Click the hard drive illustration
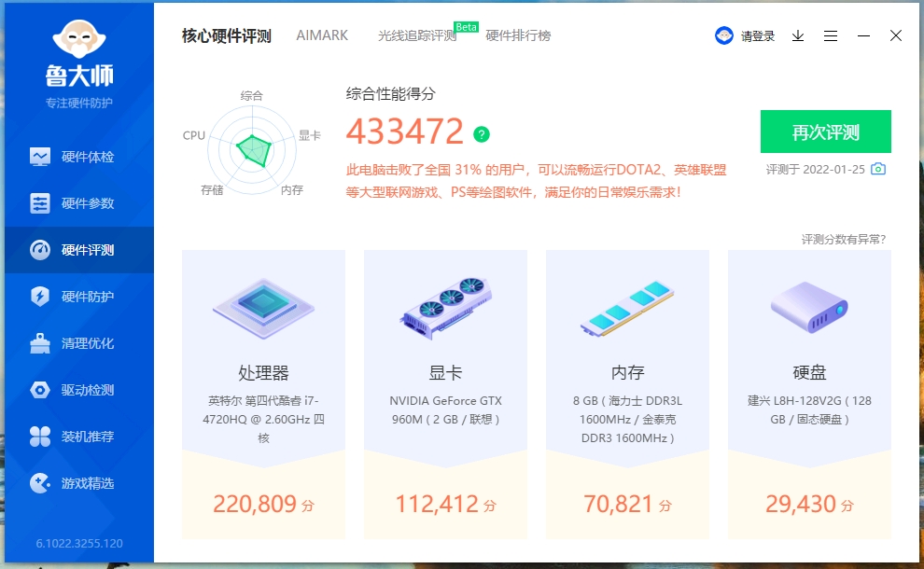924x569 pixels. (809, 306)
